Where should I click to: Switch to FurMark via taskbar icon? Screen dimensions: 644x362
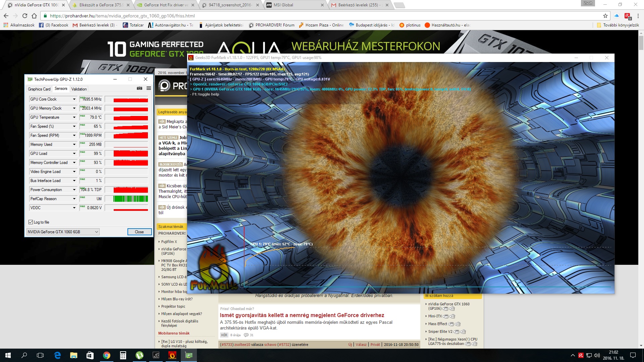pyautogui.click(x=172, y=355)
